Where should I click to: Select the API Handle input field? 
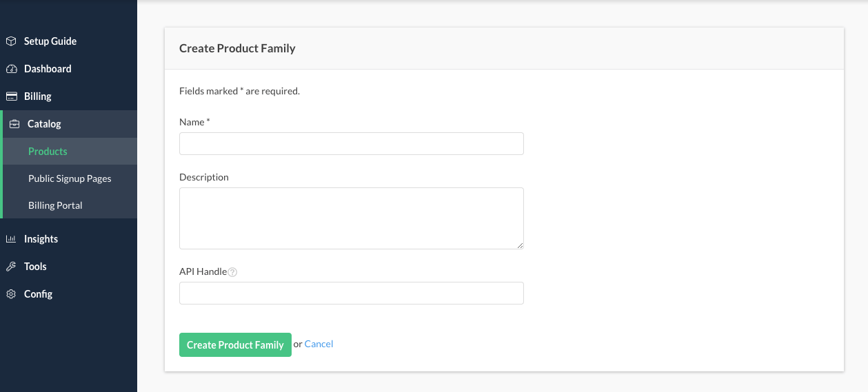coord(351,293)
